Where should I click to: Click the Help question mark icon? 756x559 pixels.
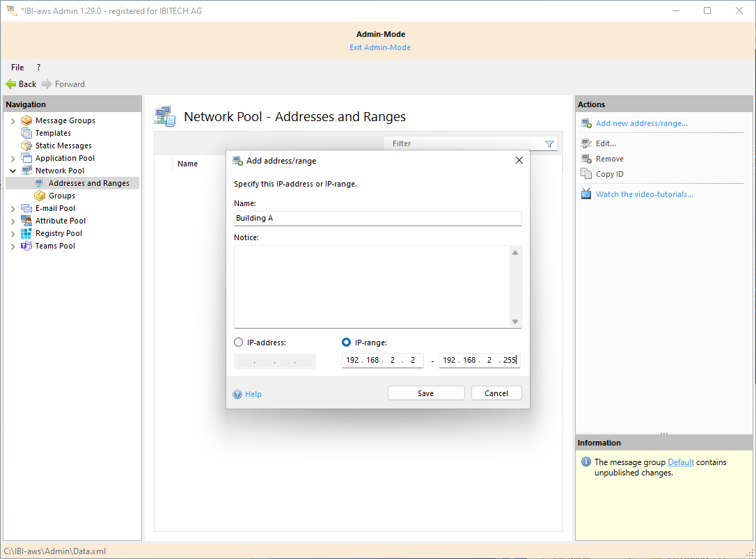(238, 394)
